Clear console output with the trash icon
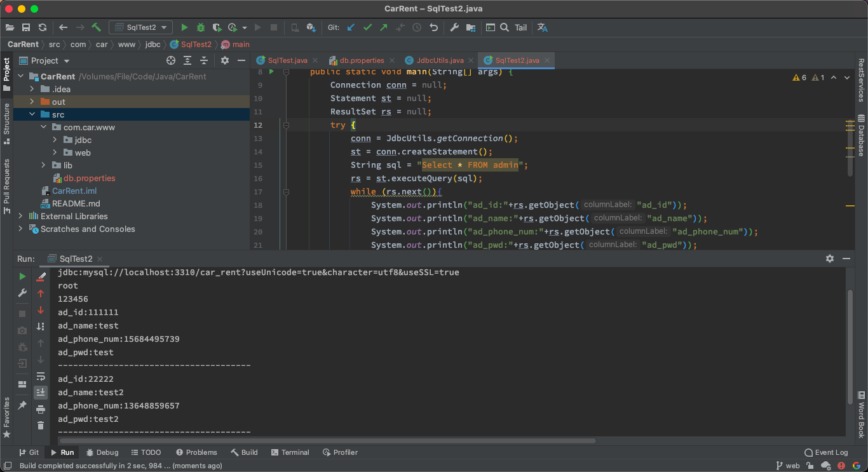The image size is (868, 472). pyautogui.click(x=41, y=426)
